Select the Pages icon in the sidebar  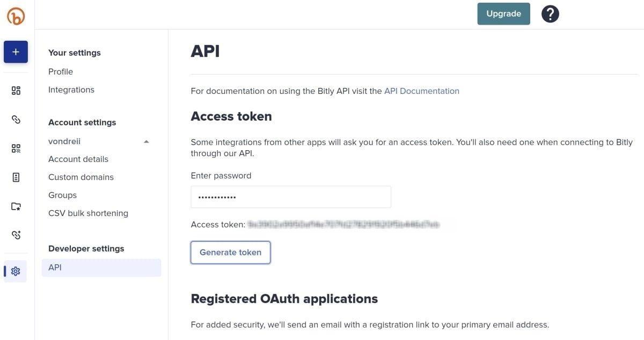click(16, 177)
